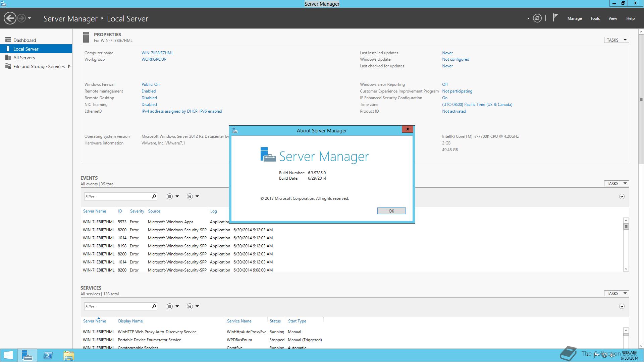Click IPv4 address assigned by DHCP link

182,111
